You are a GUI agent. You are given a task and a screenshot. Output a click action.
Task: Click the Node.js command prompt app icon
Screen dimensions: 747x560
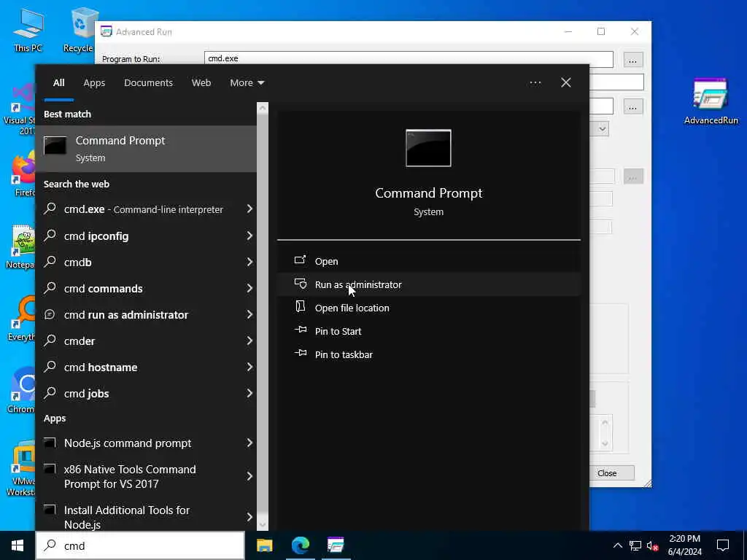(50, 443)
